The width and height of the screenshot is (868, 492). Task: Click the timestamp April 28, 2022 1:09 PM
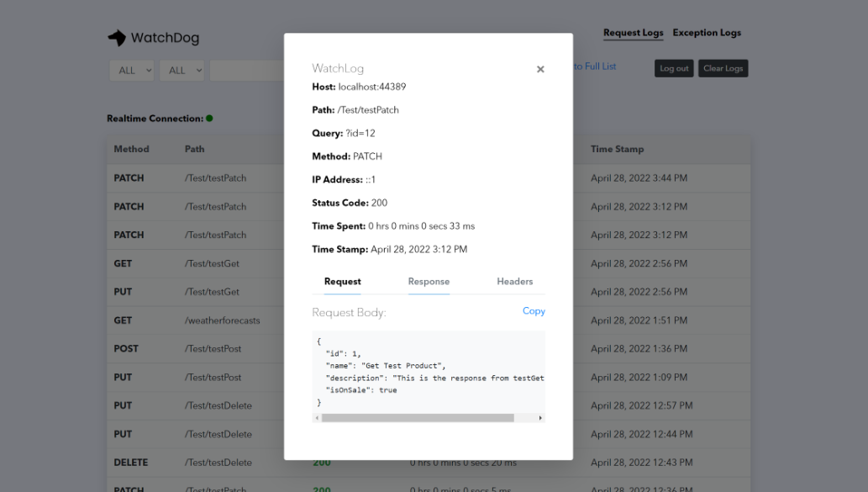click(x=639, y=377)
